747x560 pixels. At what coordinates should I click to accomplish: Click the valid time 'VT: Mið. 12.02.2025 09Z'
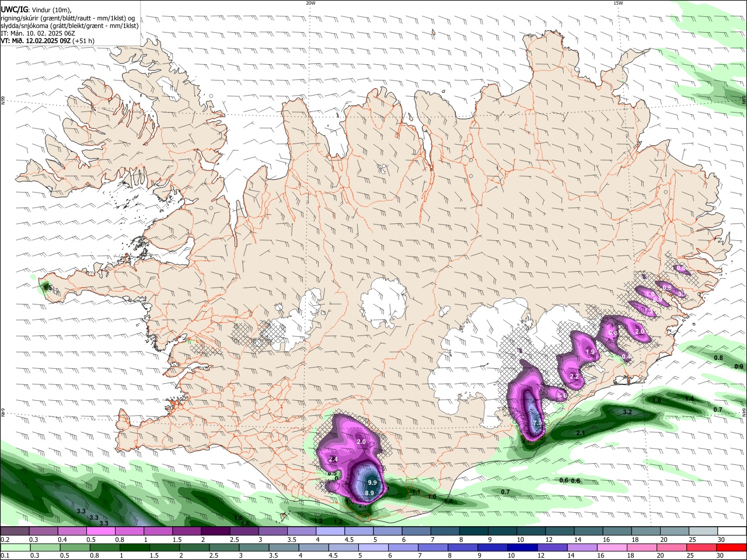point(36,41)
